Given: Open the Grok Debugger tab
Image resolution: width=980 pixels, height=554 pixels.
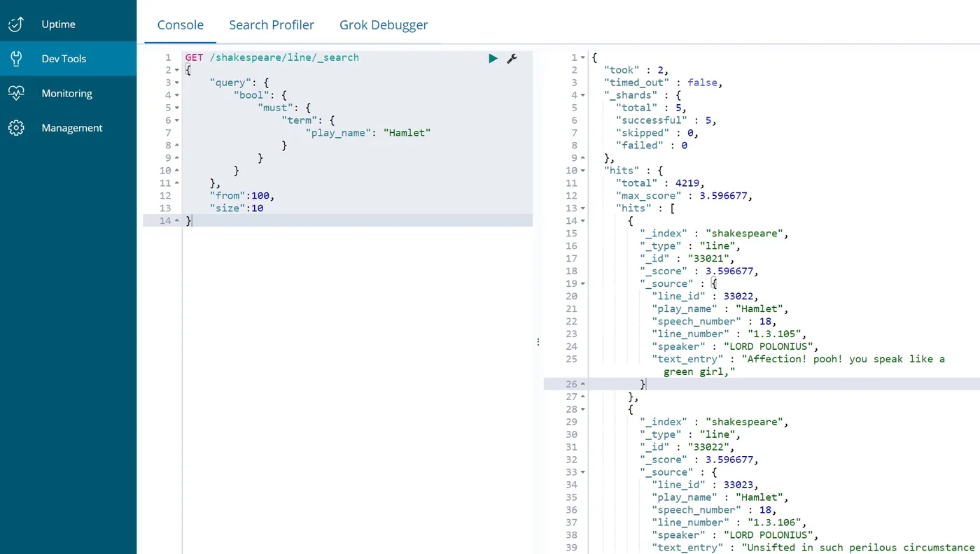Looking at the screenshot, I should point(384,25).
